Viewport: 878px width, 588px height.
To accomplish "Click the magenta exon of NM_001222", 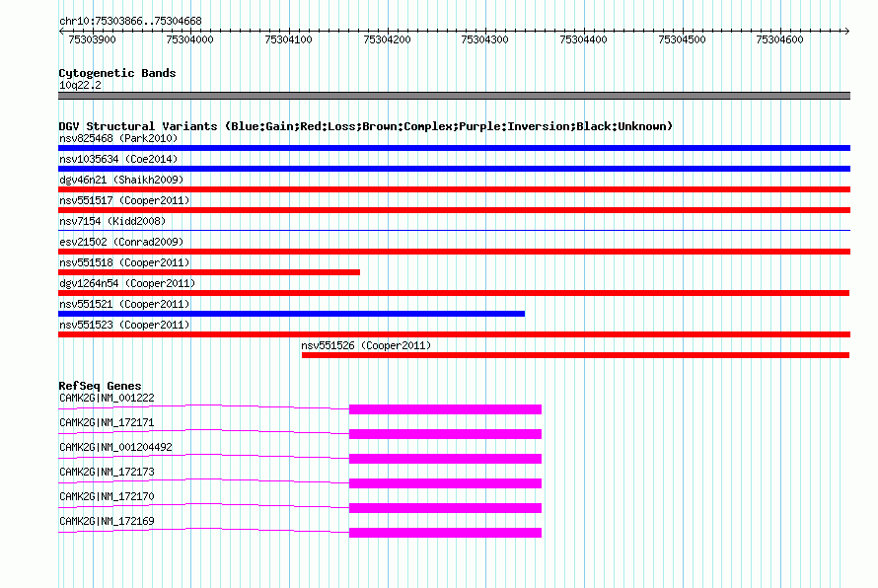I will [445, 409].
